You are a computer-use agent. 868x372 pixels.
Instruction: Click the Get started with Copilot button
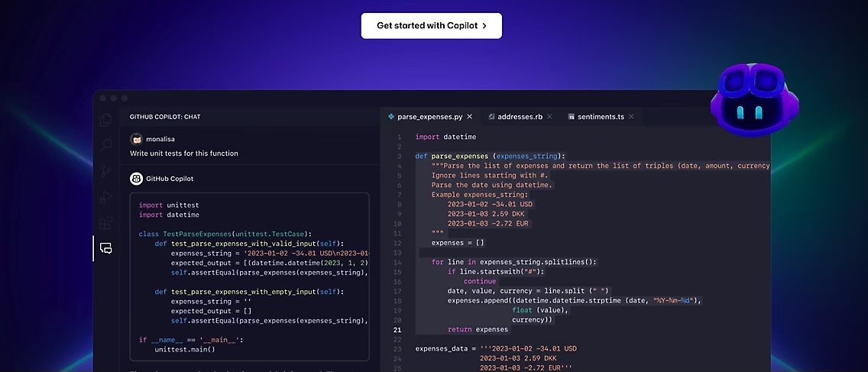pos(431,25)
